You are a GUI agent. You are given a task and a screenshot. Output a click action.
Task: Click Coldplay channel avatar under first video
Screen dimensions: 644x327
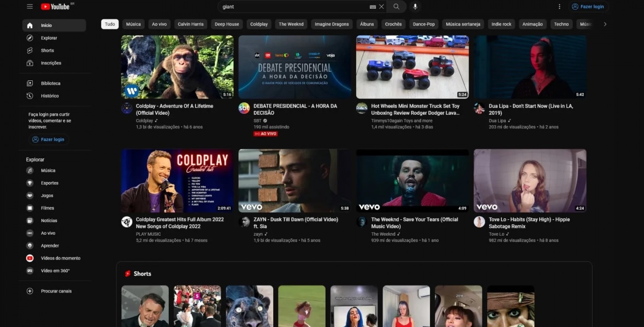(127, 108)
